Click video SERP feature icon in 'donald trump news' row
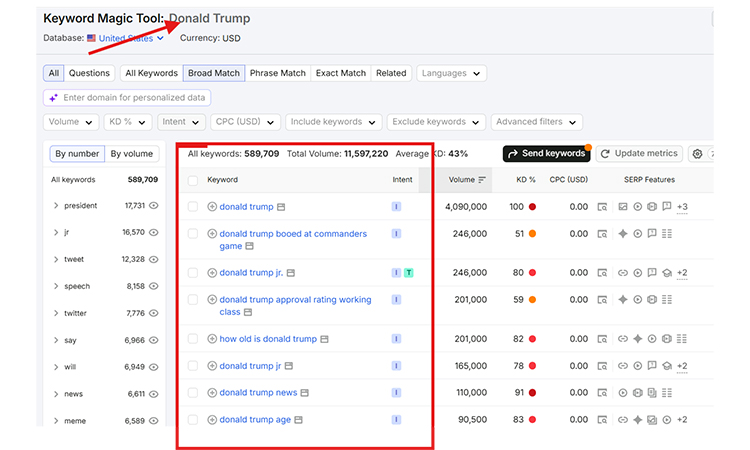Image resolution: width=750 pixels, height=450 pixels. tap(623, 393)
